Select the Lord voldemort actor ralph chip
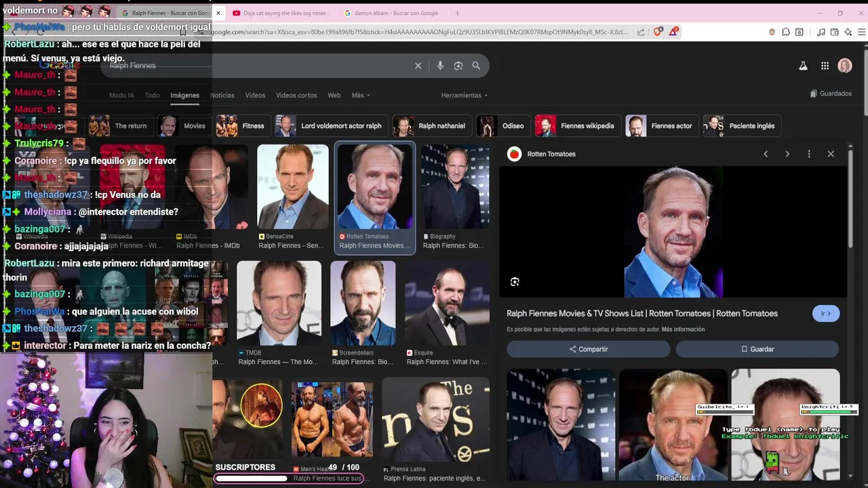Screen dimensions: 868x488 [x=330, y=126]
